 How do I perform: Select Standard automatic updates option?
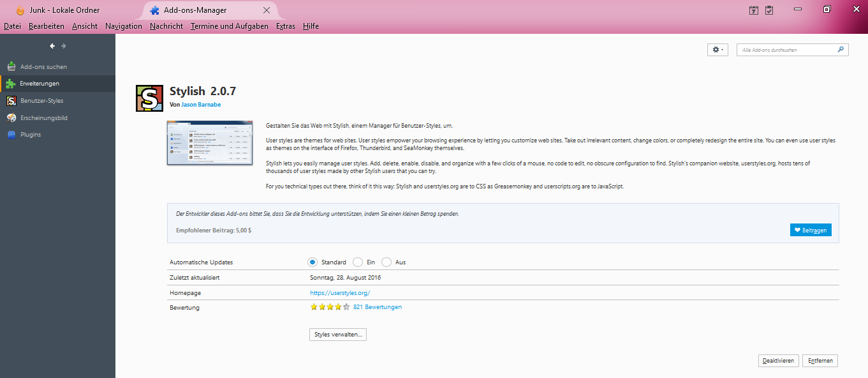tap(313, 262)
